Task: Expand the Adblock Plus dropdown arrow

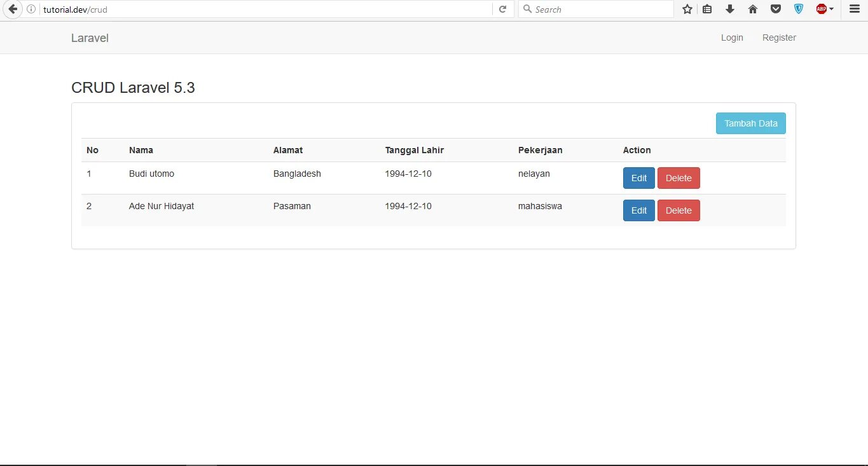Action: click(x=831, y=9)
